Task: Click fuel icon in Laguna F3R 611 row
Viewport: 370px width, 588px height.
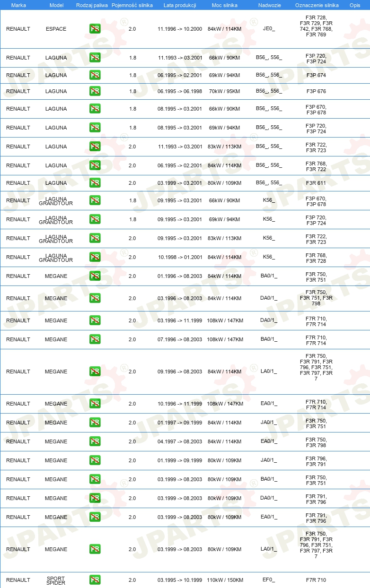Action: (x=95, y=183)
